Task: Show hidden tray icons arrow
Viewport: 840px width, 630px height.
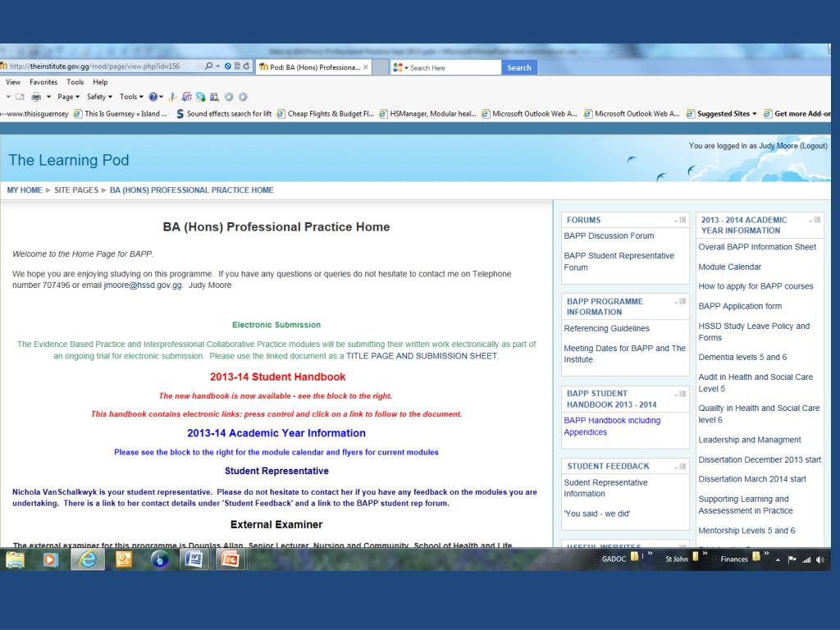Action: click(x=778, y=559)
